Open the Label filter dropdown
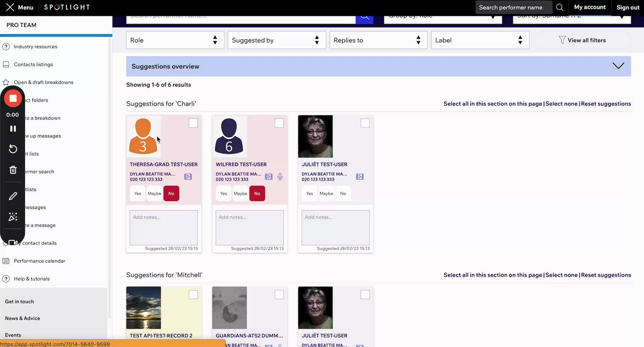This screenshot has height=347, width=644. pyautogui.click(x=480, y=40)
